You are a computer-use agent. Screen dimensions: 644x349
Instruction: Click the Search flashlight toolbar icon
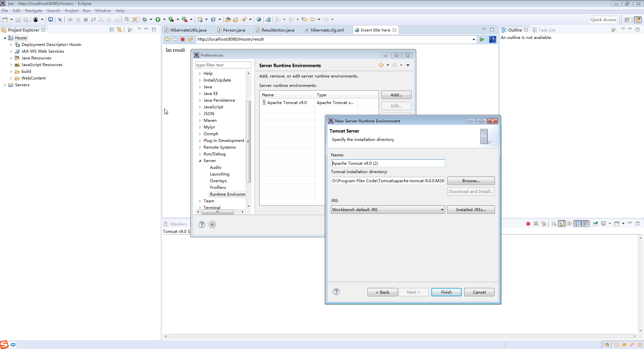click(x=244, y=19)
